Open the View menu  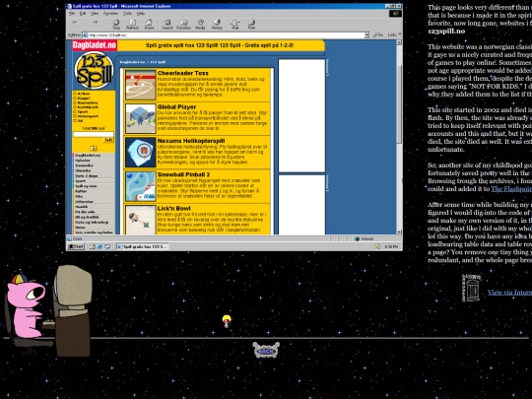(95, 14)
